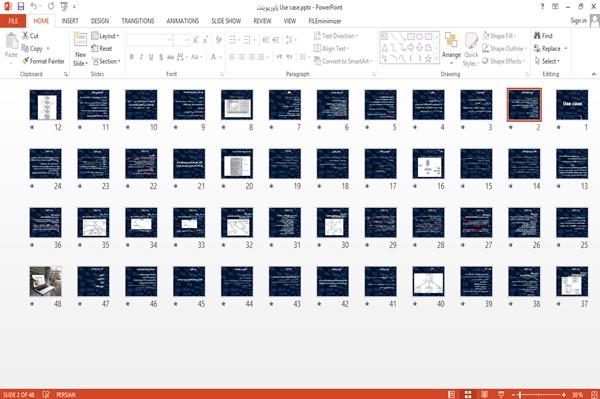600x399 pixels.
Task: Select slide 8 thumbnail
Action: (x=237, y=104)
